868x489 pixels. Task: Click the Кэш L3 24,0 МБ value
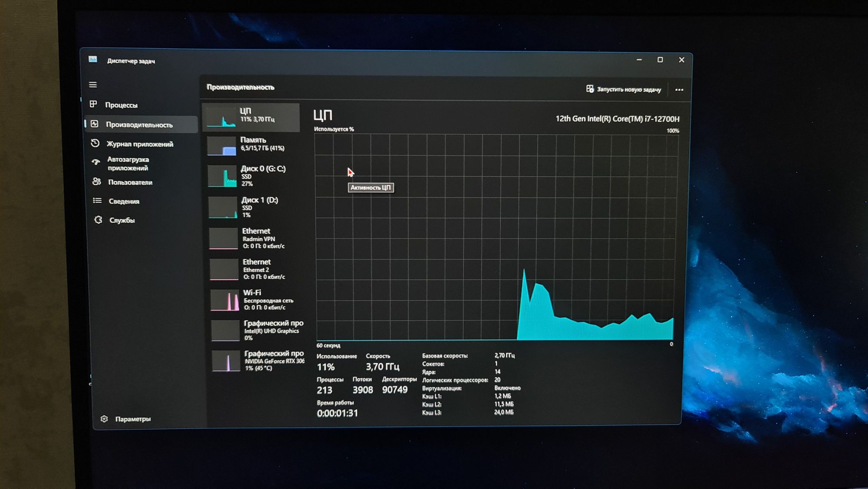[x=504, y=412]
